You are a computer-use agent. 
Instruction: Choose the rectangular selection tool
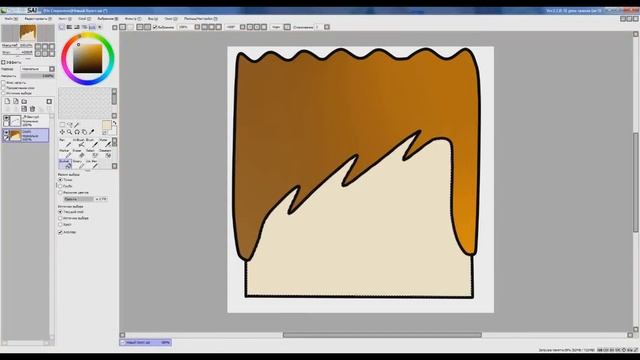click(x=62, y=124)
